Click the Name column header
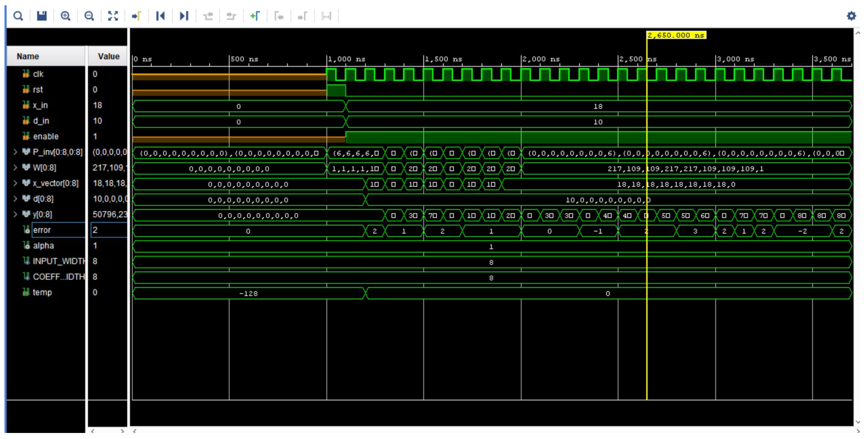 (28, 56)
